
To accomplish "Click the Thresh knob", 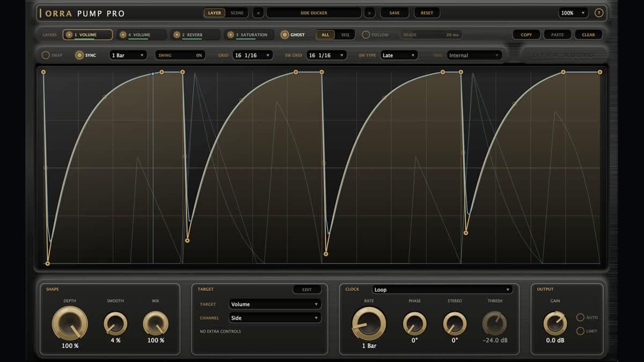I will (495, 324).
